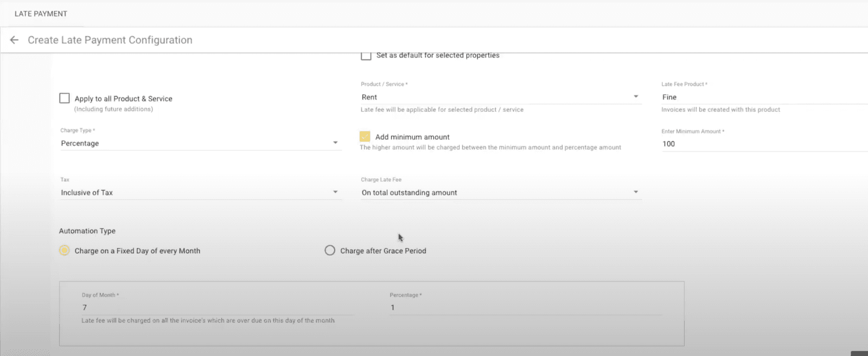Click the Late Fee Product field showing Fine
This screenshot has width=868, height=356.
coord(759,97)
